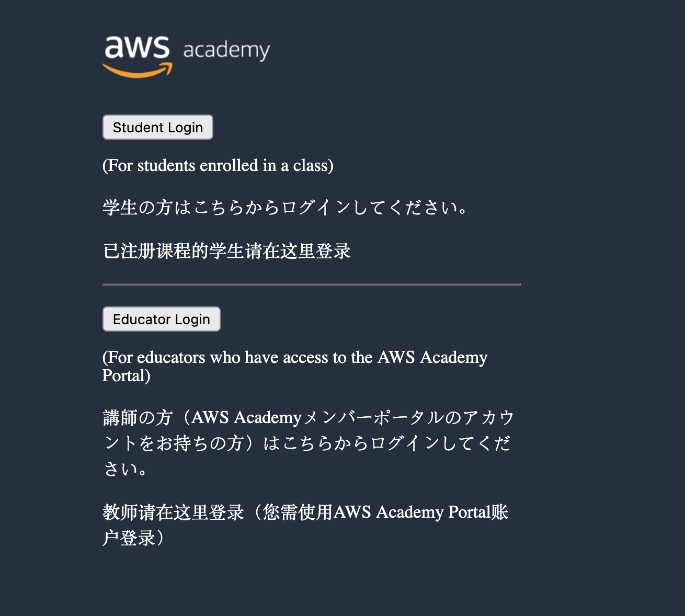This screenshot has width=685, height=616.
Task: Click 講師の方 at the Japanese educator paragraph start
Action: pyautogui.click(x=138, y=418)
